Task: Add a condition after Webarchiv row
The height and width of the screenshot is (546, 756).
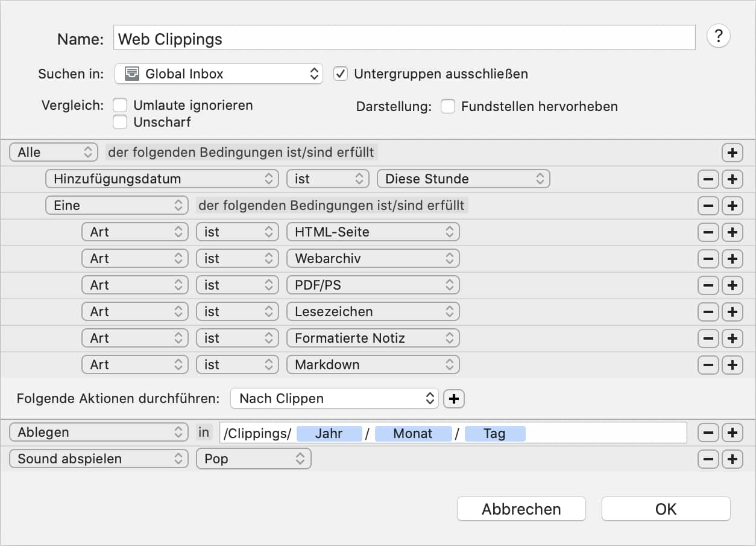Action: (x=732, y=259)
